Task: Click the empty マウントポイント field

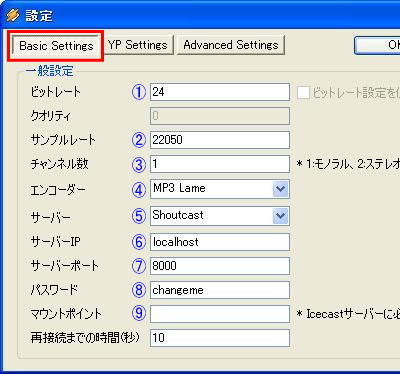Action: coord(220,314)
